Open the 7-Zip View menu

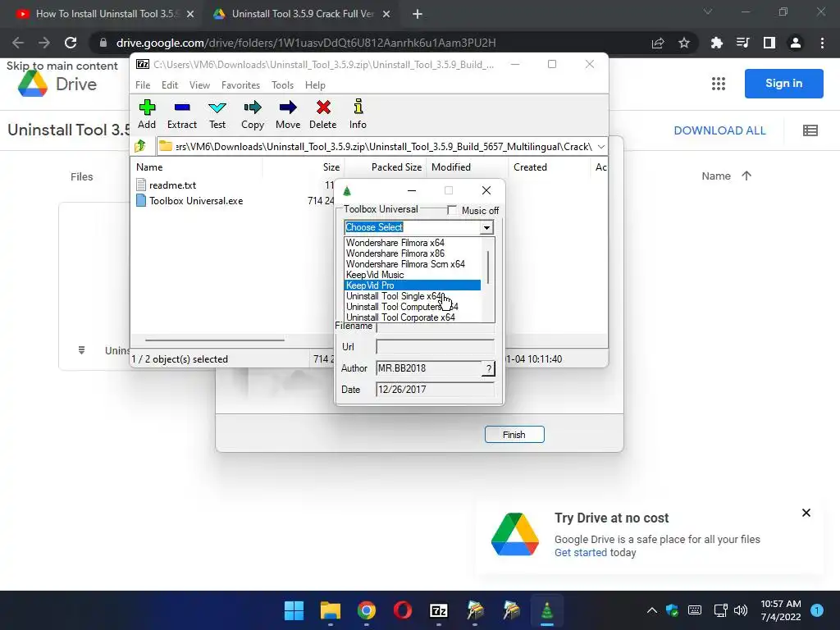pyautogui.click(x=199, y=85)
